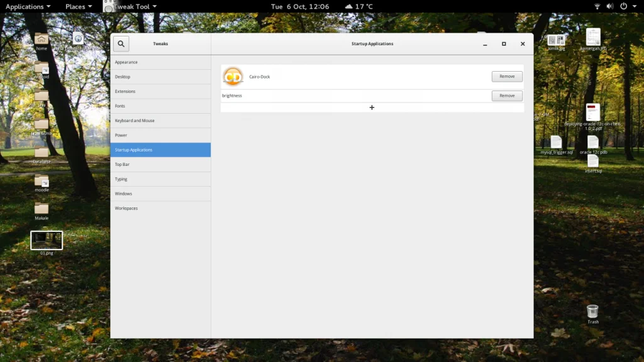Open the Places dropdown menu
The height and width of the screenshot is (362, 644).
click(79, 6)
